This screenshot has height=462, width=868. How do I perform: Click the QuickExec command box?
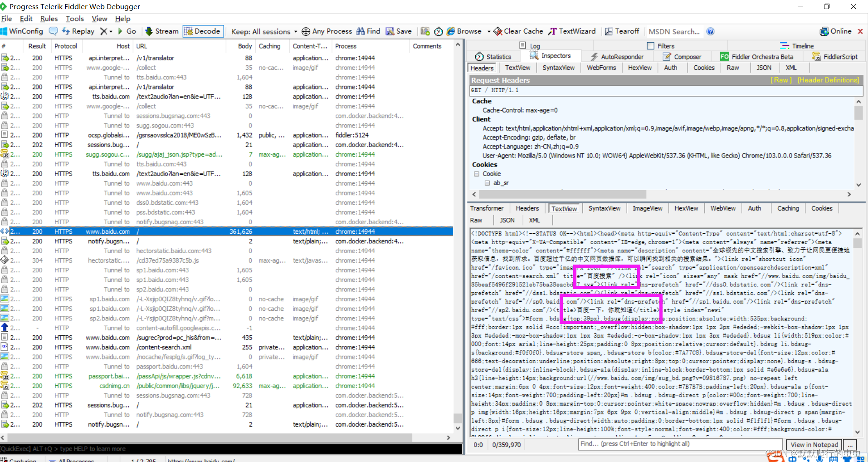tap(231, 449)
